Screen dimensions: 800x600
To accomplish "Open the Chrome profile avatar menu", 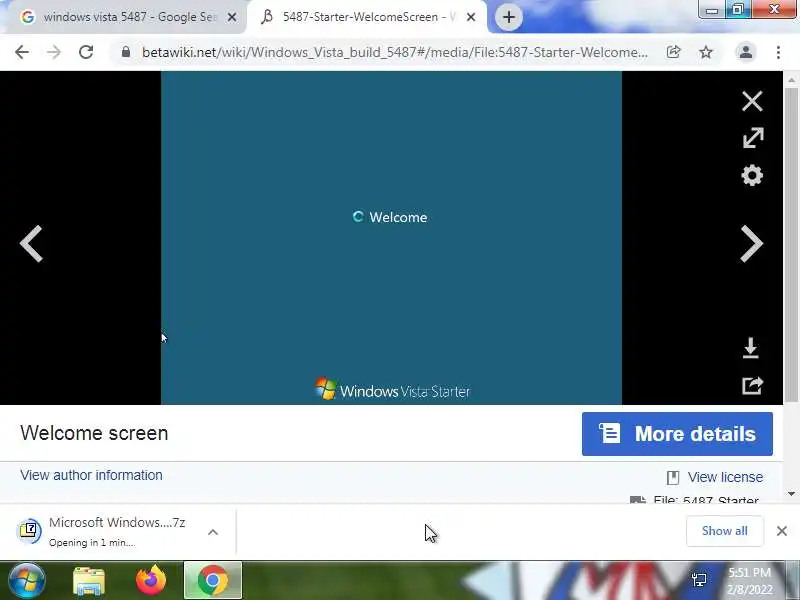I will (x=745, y=52).
